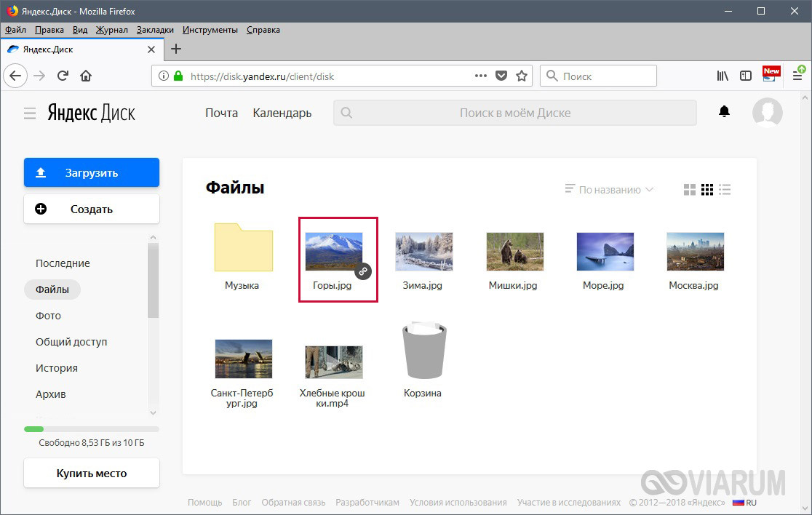Select the Санкт-Петербург.jpg thumbnail
Viewport: 812px width, 515px height.
244,359
